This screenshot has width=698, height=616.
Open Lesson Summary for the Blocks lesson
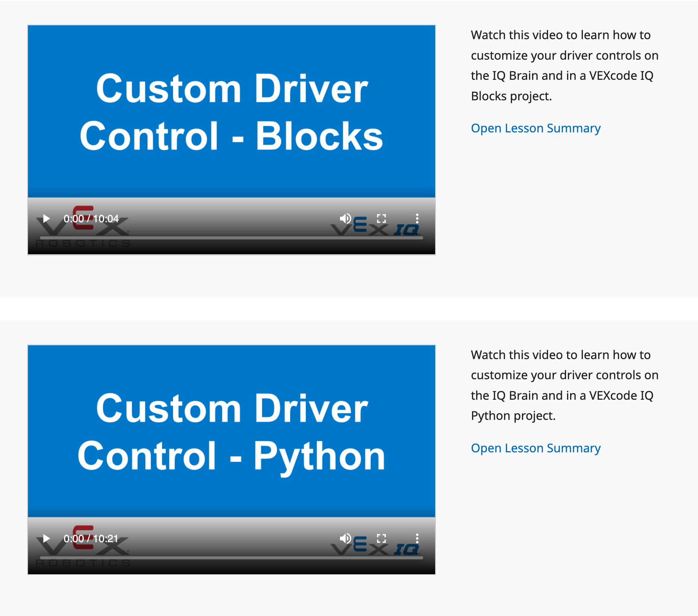[536, 128]
